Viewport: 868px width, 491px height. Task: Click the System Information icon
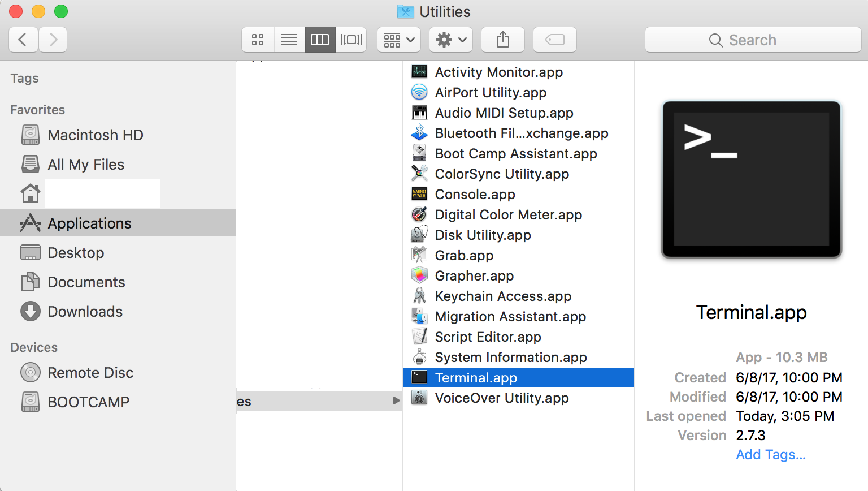click(419, 357)
